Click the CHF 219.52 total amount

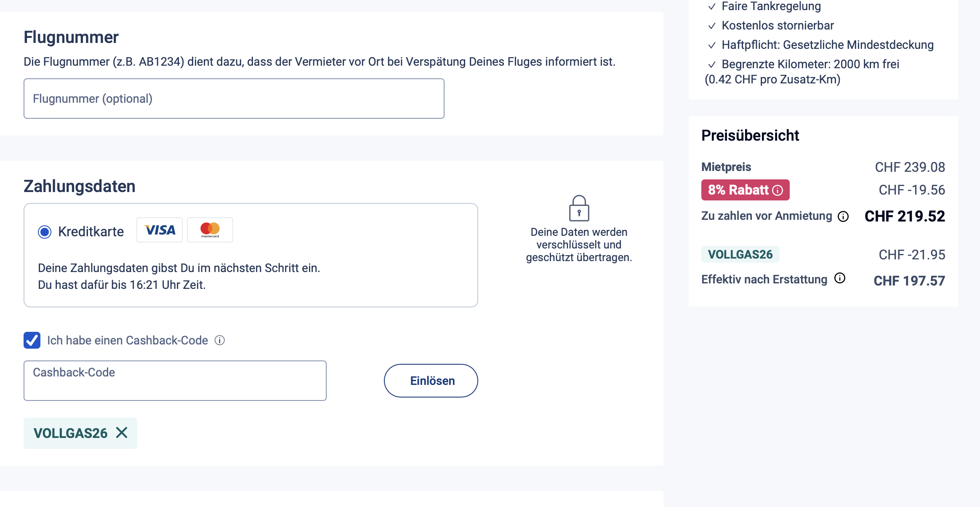pyautogui.click(x=905, y=216)
